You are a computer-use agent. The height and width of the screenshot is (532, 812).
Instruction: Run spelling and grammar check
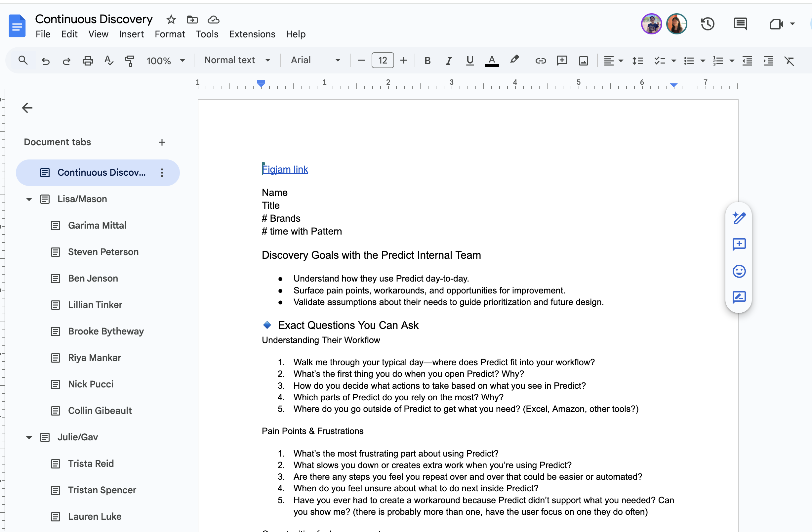point(109,61)
